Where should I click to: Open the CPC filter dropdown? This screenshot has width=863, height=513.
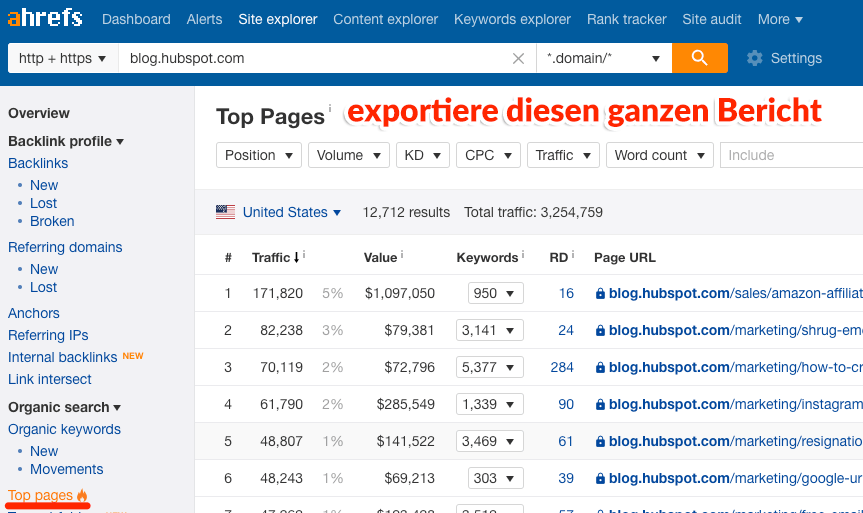(488, 155)
